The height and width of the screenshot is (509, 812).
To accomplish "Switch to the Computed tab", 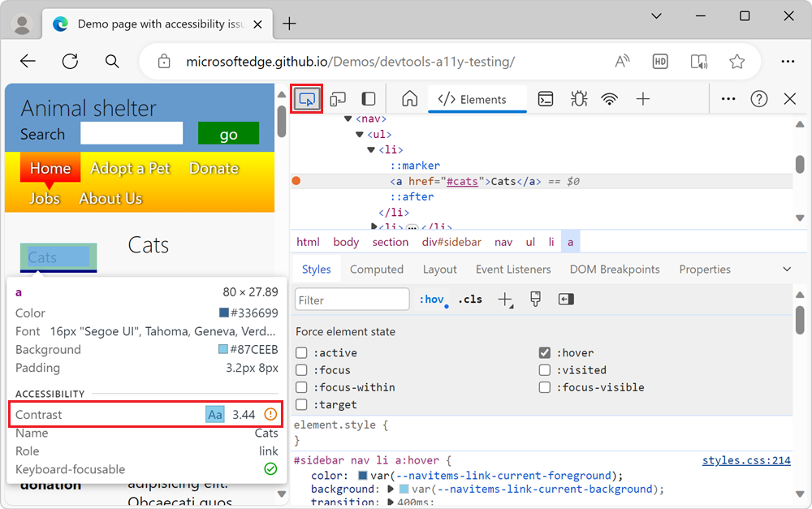I will pos(377,269).
